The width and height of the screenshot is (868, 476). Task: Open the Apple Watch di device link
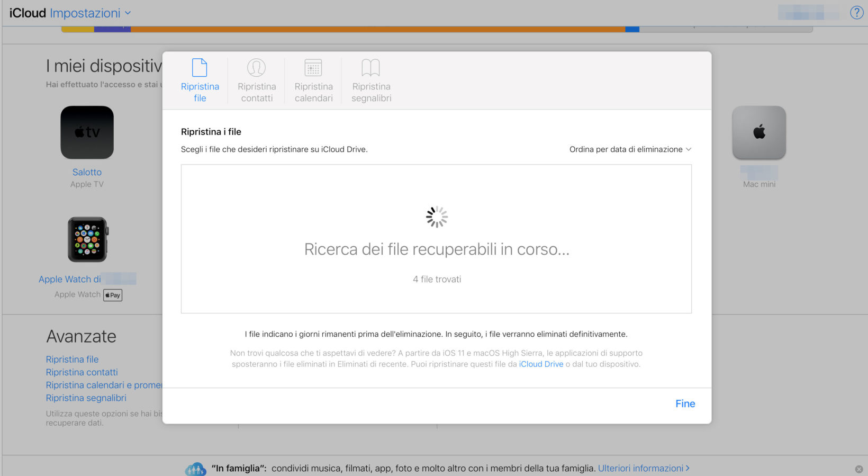pyautogui.click(x=87, y=279)
